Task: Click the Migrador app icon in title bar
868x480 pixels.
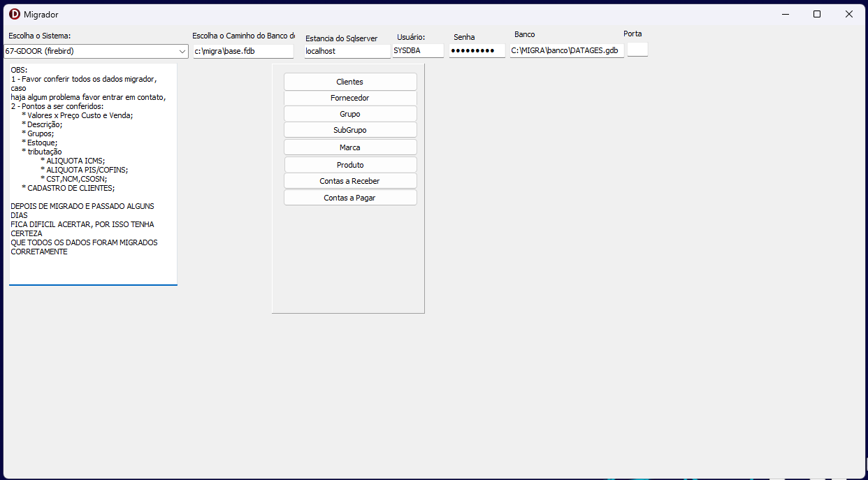Action: coord(14,14)
